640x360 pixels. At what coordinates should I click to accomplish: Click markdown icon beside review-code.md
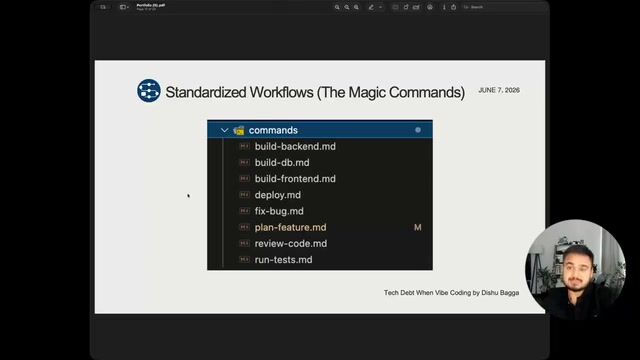[x=244, y=243]
